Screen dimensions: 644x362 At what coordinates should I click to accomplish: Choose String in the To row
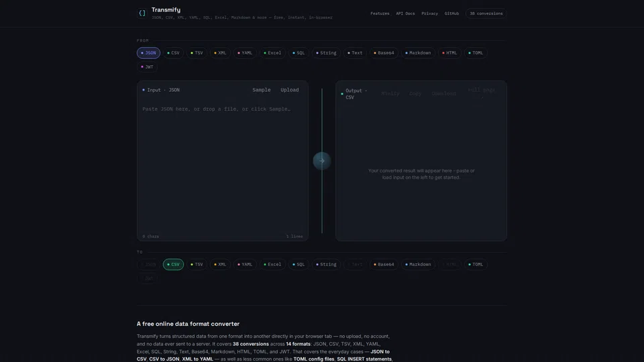(326, 264)
